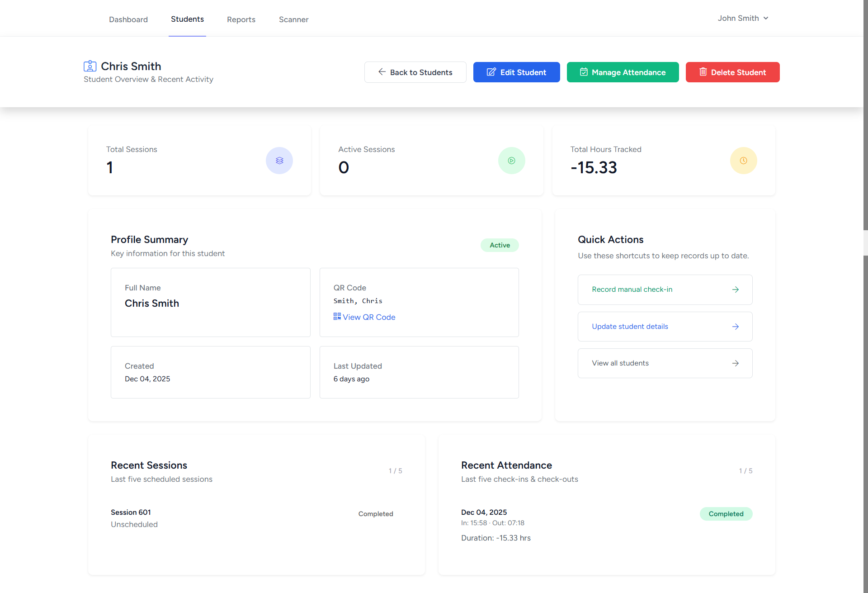Viewport: 868px width, 593px height.
Task: Click the student ID card icon beside Chris Smith
Action: coord(90,66)
